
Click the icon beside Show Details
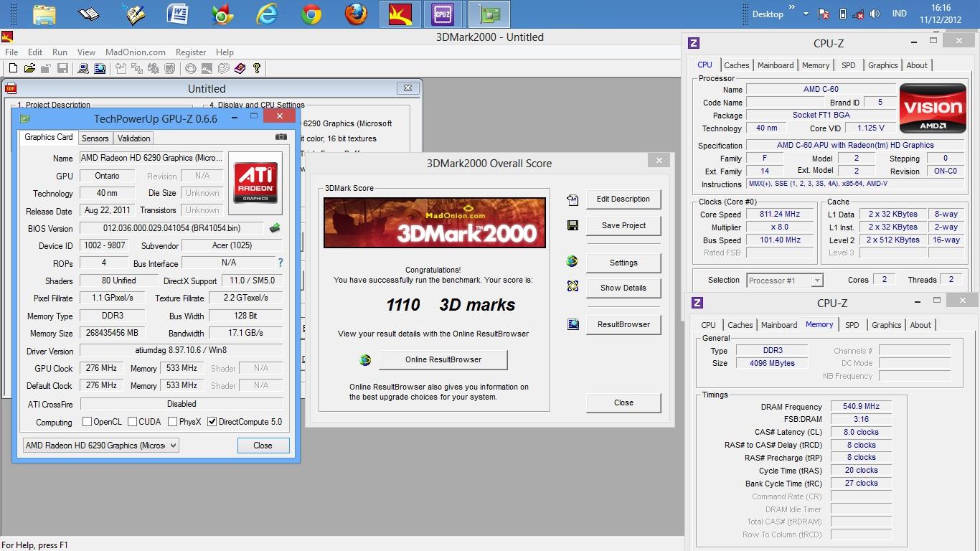(572, 287)
